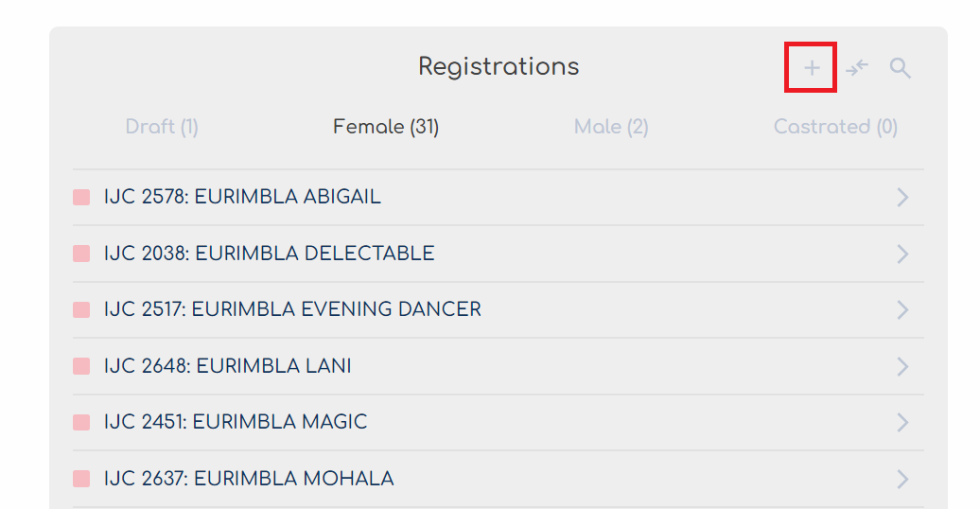Expand chevron for EURIMBLA DELECTABLE
This screenshot has height=509, width=980.
(x=902, y=254)
